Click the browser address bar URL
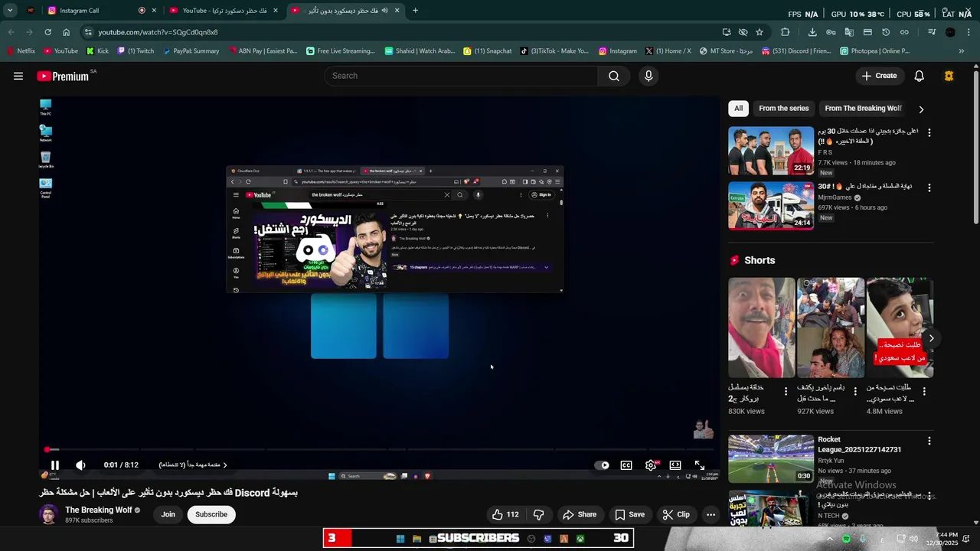The image size is (980, 551). click(x=158, y=32)
